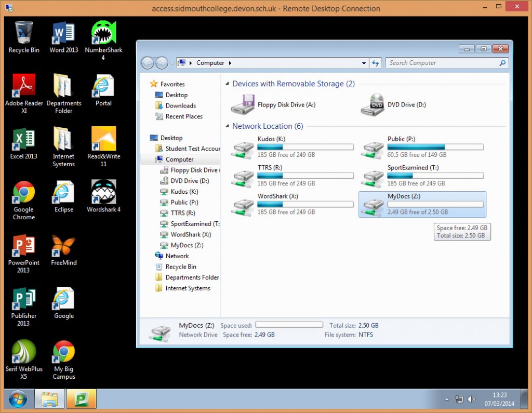
Task: Click the Refresh button beside the address bar
Action: pos(376,63)
